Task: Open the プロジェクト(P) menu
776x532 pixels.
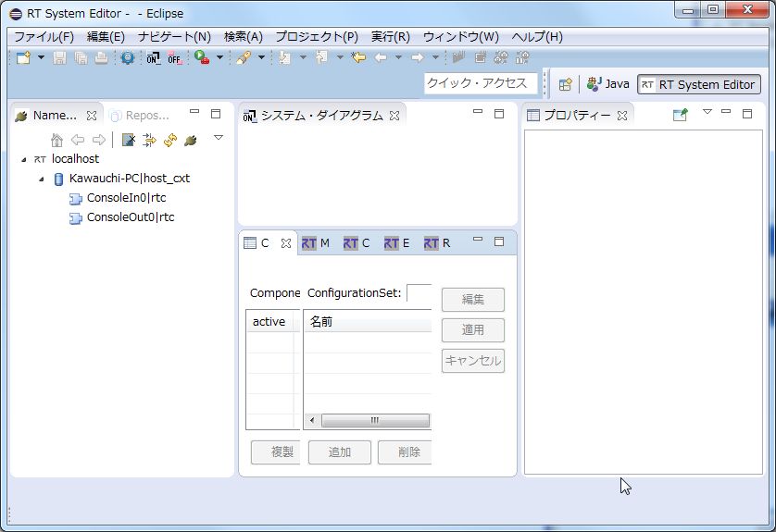Action: click(317, 37)
